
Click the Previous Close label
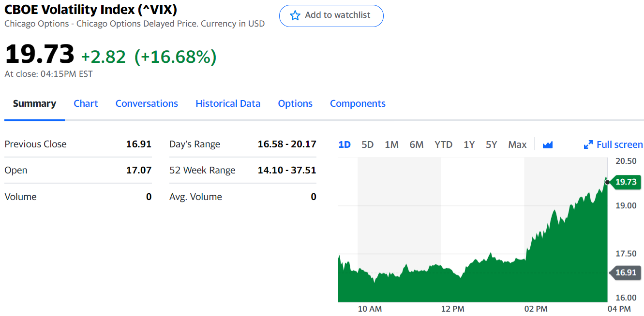pos(35,144)
